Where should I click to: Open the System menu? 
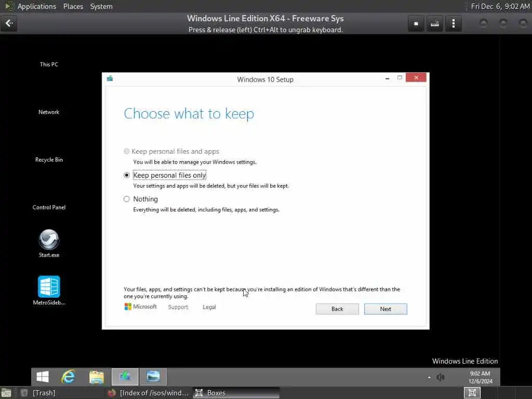coord(101,6)
